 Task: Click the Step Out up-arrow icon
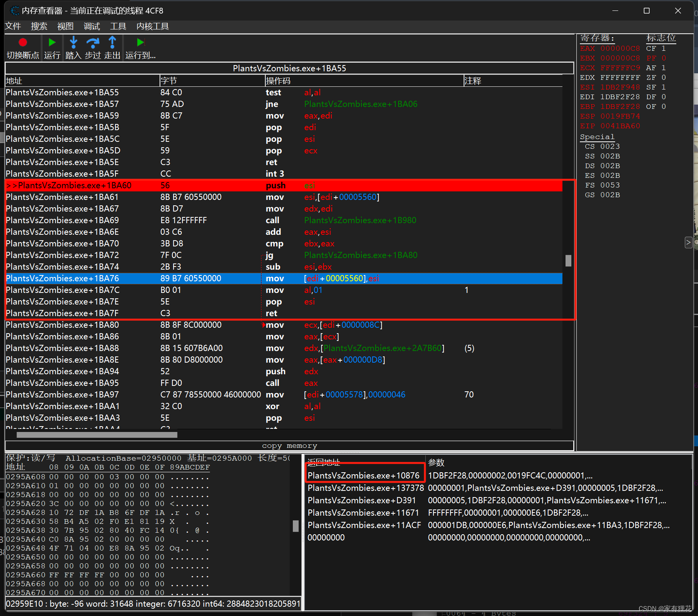(112, 42)
